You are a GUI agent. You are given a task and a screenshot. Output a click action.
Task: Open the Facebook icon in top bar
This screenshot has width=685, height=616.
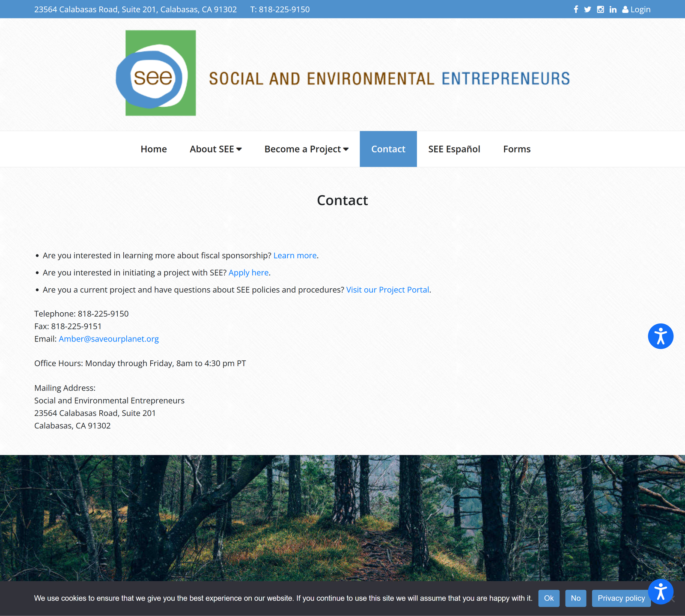tap(576, 9)
